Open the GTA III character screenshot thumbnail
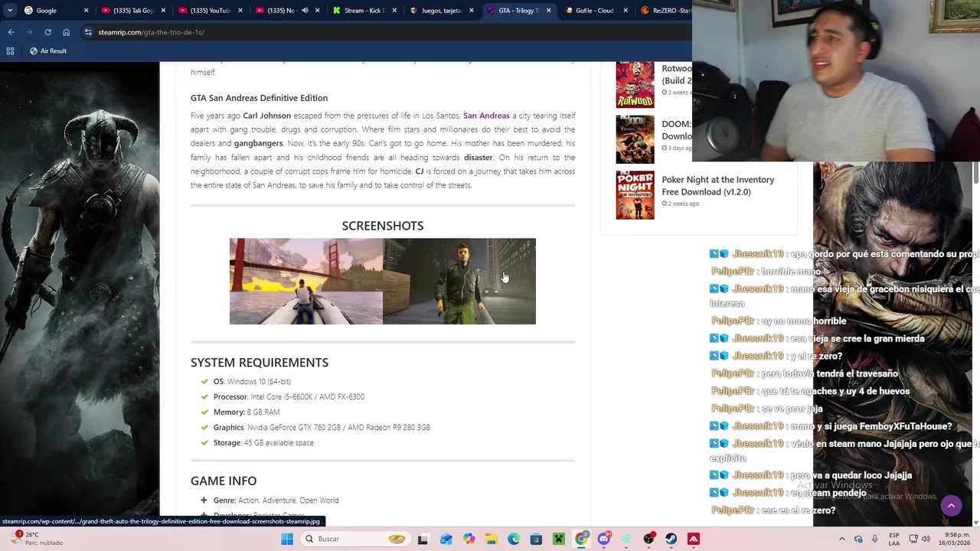The width and height of the screenshot is (980, 551). [459, 281]
